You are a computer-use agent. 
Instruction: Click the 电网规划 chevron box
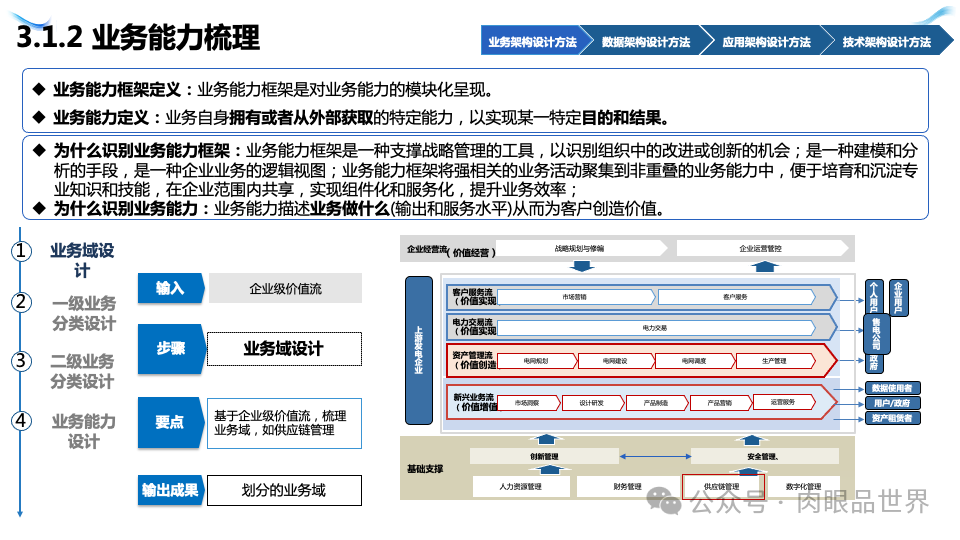(537, 361)
